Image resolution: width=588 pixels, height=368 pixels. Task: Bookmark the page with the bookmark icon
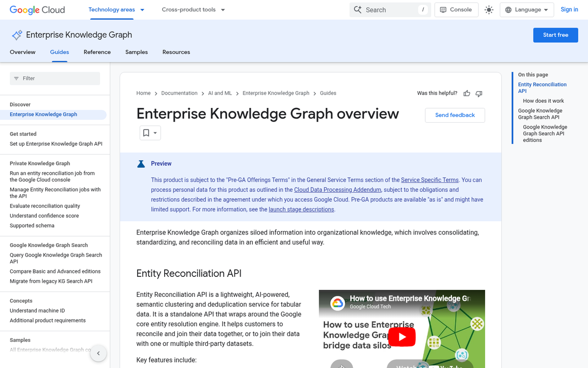pyautogui.click(x=147, y=132)
